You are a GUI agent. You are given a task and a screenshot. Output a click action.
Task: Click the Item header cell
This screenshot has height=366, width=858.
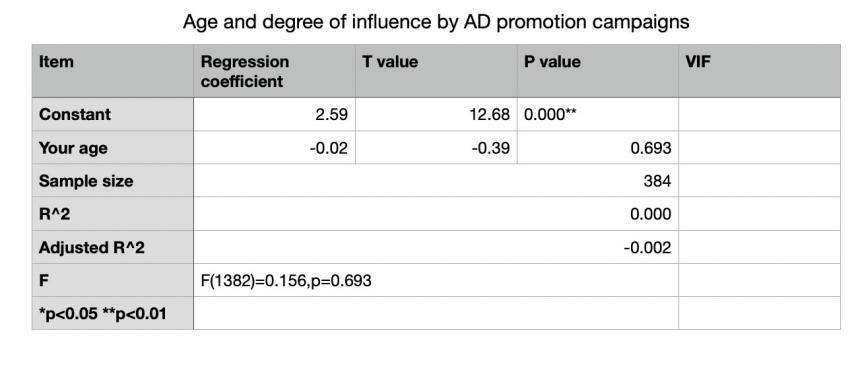113,71
